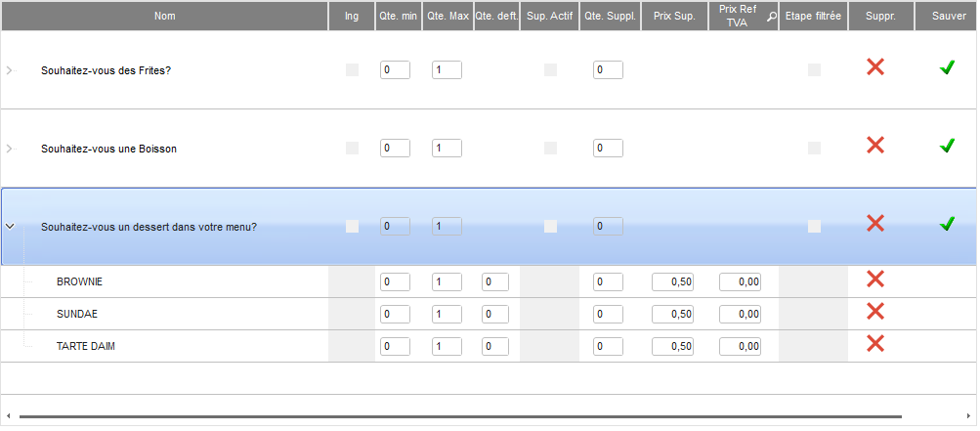Delete the 'Souhaitez-vous des Frites?' row
Viewport: 980px width, 431px height.
pos(875,67)
